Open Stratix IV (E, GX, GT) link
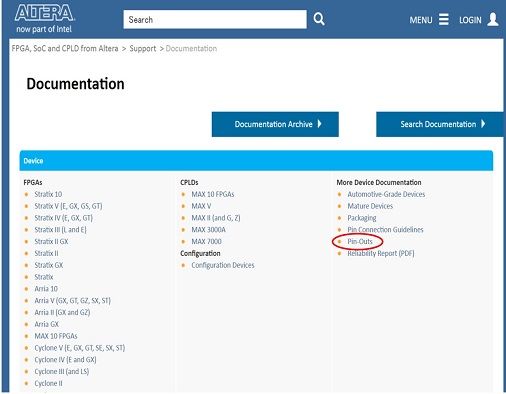The width and height of the screenshot is (506, 394). point(64,218)
